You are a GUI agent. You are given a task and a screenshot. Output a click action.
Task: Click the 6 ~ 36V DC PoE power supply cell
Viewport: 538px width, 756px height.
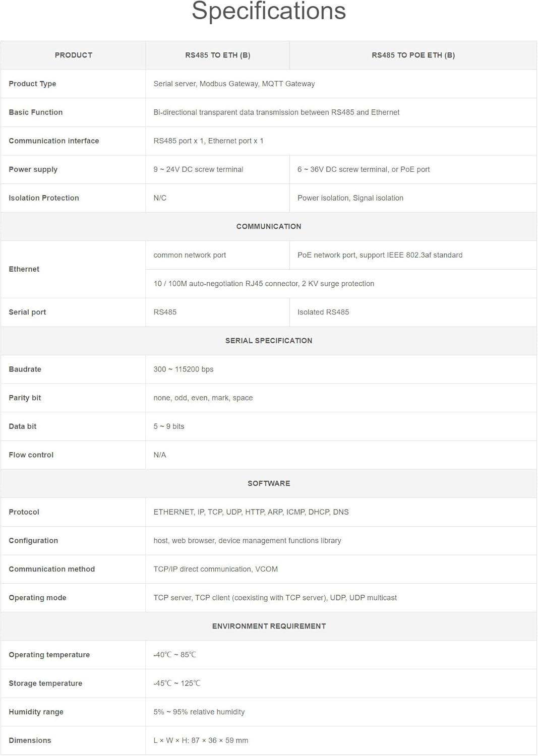[x=364, y=169]
